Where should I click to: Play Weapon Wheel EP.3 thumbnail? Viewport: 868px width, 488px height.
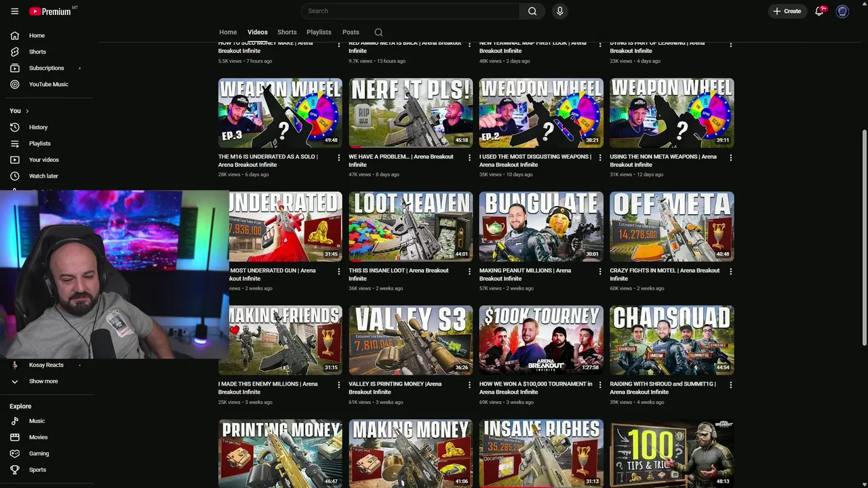pos(280,113)
